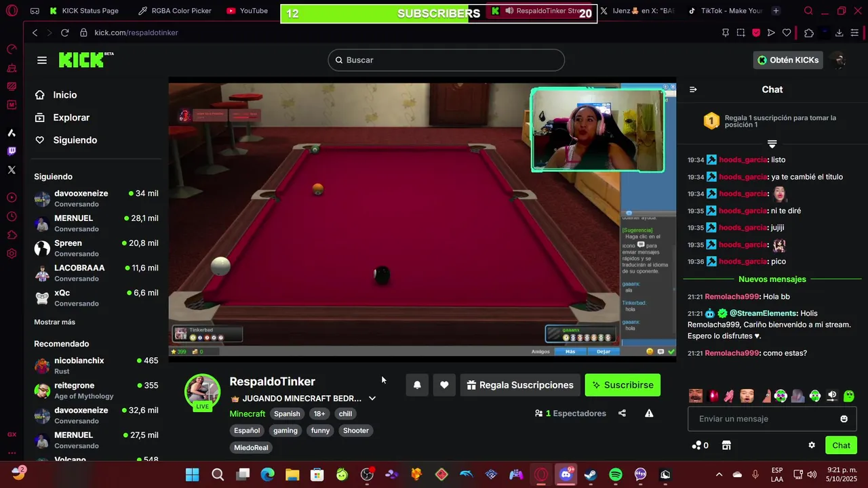868x488 pixels.
Task: Select the Spanish tag
Action: pos(287,414)
